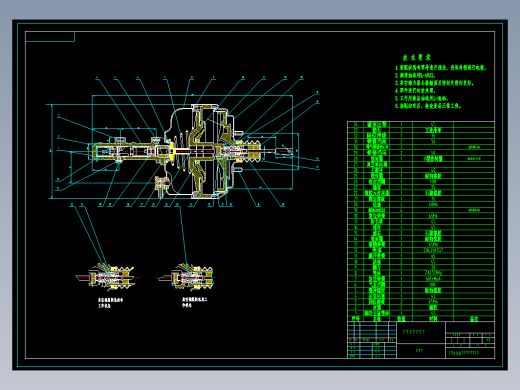
Task: Select the left detail view of the valve
Action: tap(108, 277)
